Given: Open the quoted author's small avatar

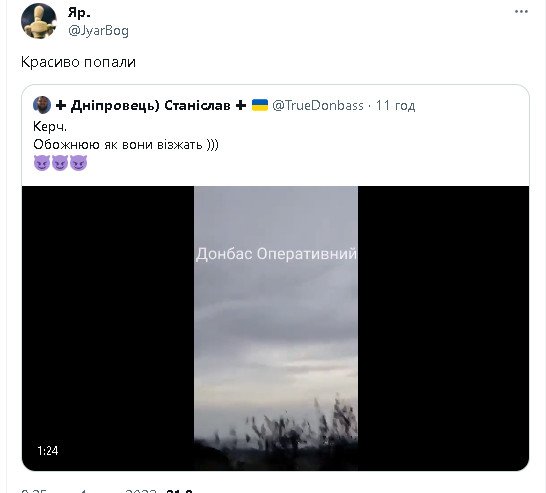Looking at the screenshot, I should pyautogui.click(x=42, y=105).
